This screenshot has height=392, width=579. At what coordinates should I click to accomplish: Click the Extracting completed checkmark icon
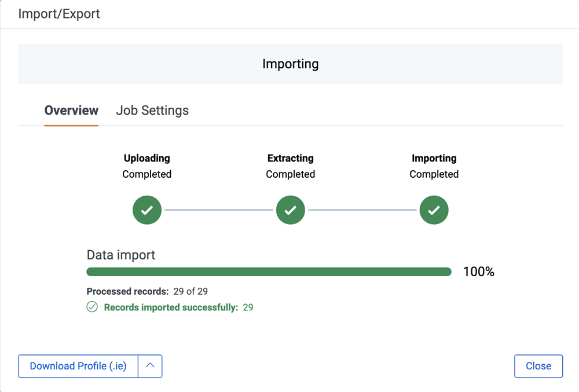pos(290,210)
